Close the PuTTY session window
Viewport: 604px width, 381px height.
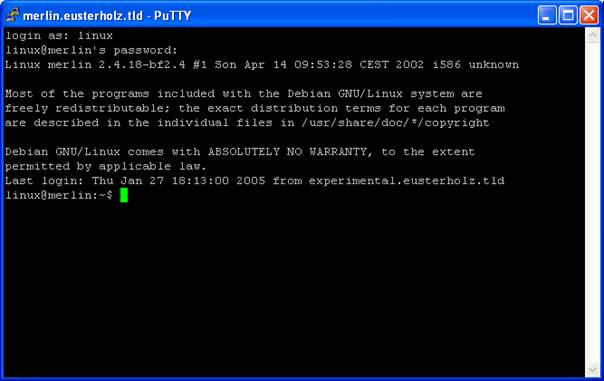589,15
